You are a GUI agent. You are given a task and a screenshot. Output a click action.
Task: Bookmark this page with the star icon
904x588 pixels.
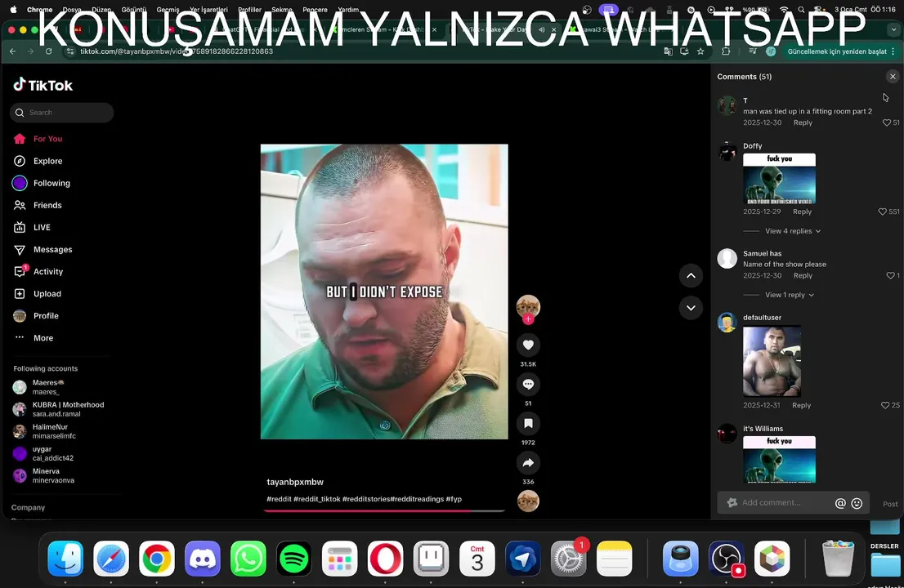(x=700, y=51)
